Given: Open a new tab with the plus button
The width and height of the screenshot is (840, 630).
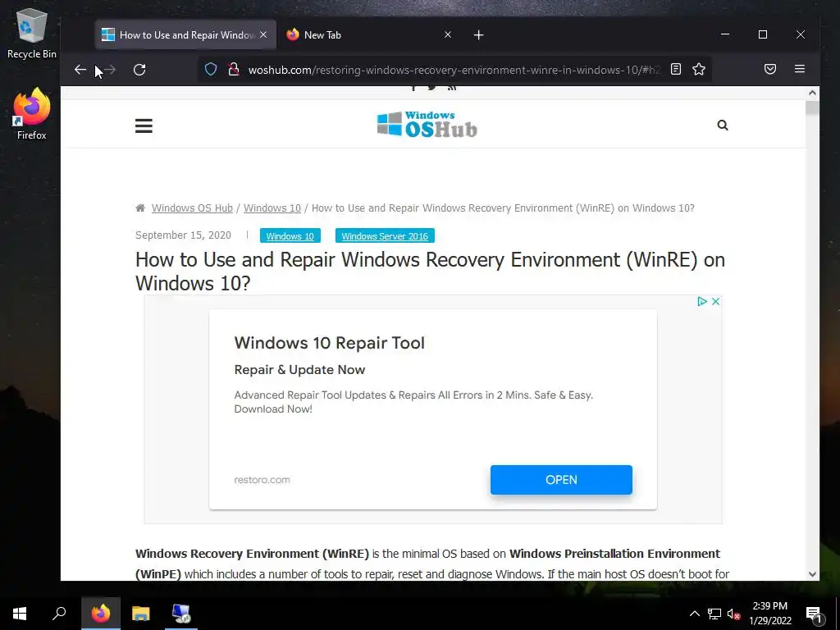Looking at the screenshot, I should [x=478, y=34].
